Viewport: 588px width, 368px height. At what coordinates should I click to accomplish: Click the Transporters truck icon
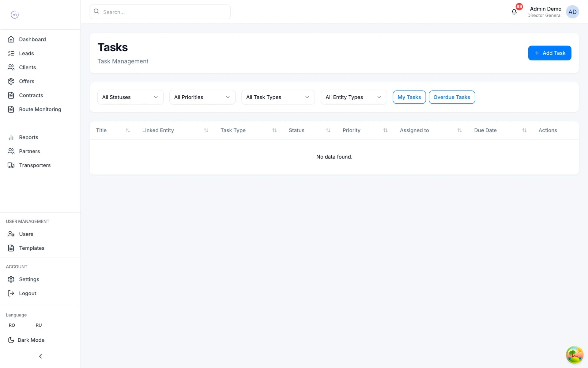click(11, 165)
